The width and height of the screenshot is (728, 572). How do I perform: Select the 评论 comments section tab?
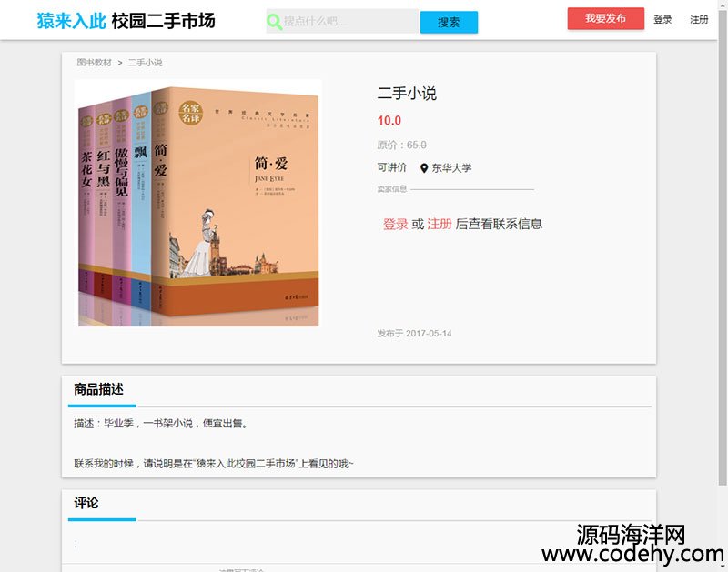86,502
